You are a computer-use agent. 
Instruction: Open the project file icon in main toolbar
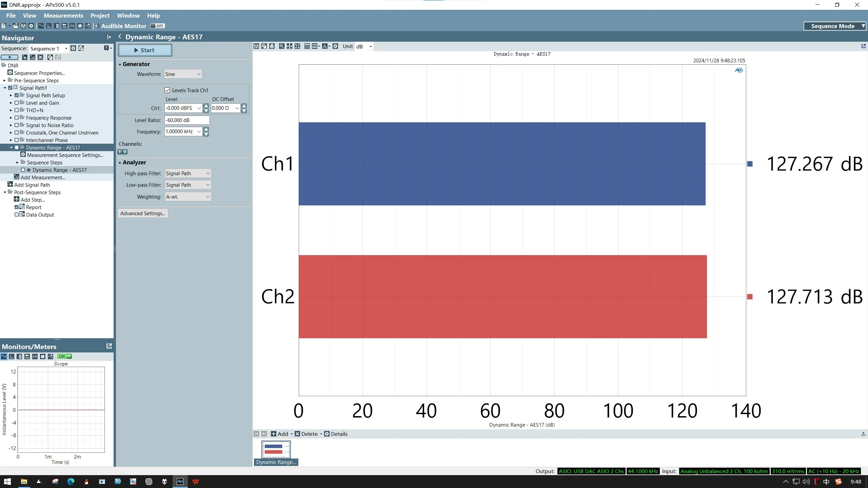[15, 26]
